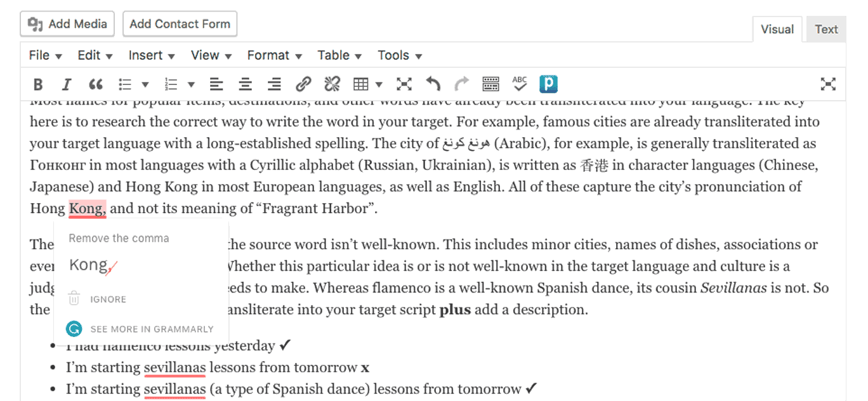Undo the last edit

433,84
